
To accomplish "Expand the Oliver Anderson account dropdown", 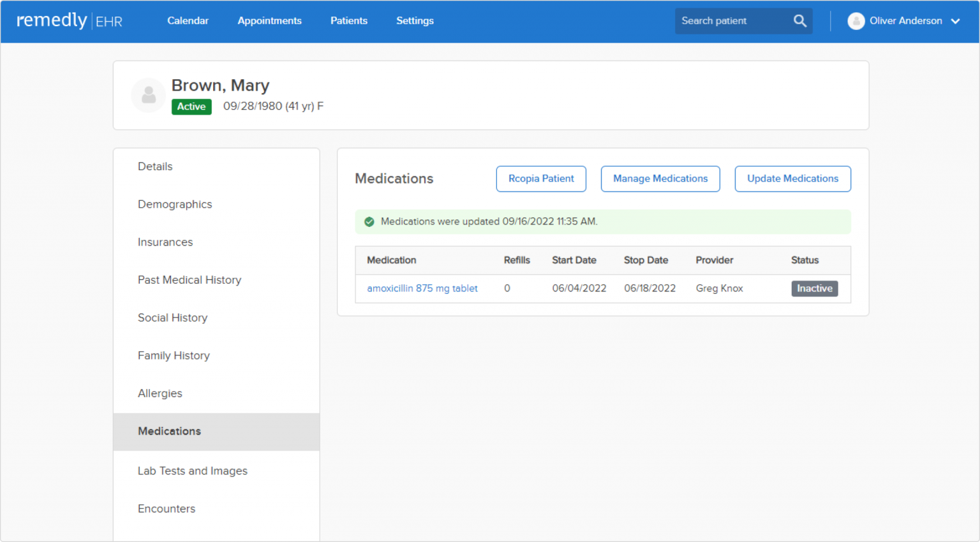I will (x=955, y=21).
